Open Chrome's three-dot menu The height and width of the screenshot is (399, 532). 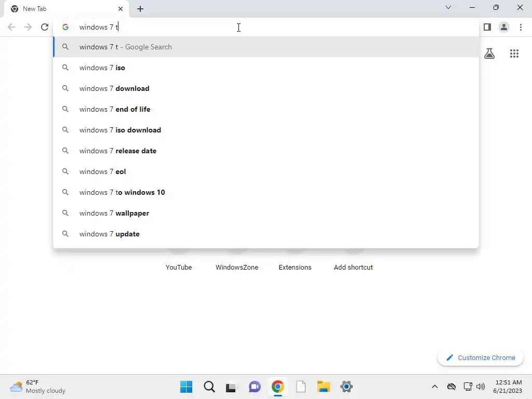[521, 27]
